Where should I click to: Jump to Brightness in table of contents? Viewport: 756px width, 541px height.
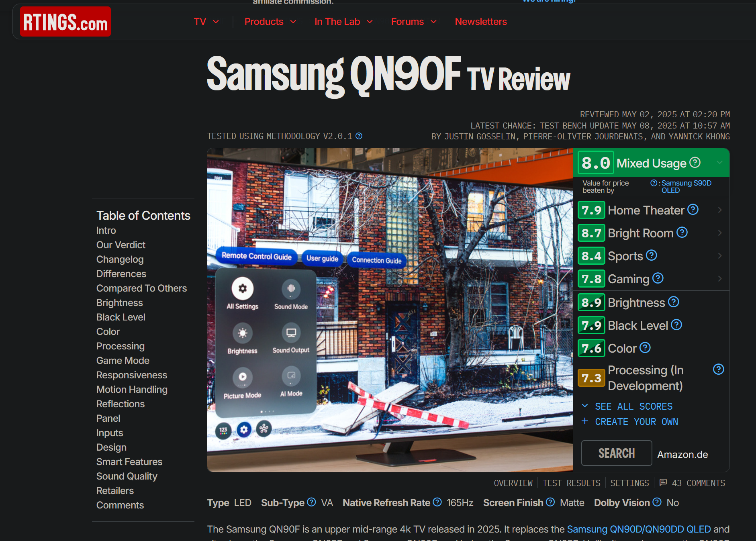pyautogui.click(x=120, y=303)
